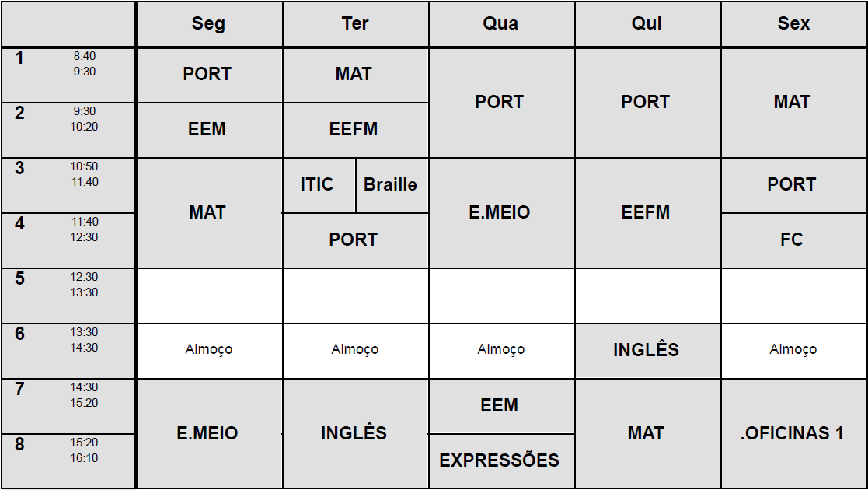This screenshot has width=868, height=490.
Task: Select the FC cell on Friday
Action: click(792, 240)
